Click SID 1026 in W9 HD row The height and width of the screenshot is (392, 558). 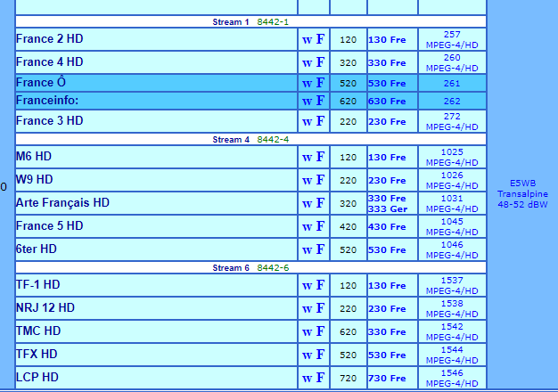click(x=452, y=175)
